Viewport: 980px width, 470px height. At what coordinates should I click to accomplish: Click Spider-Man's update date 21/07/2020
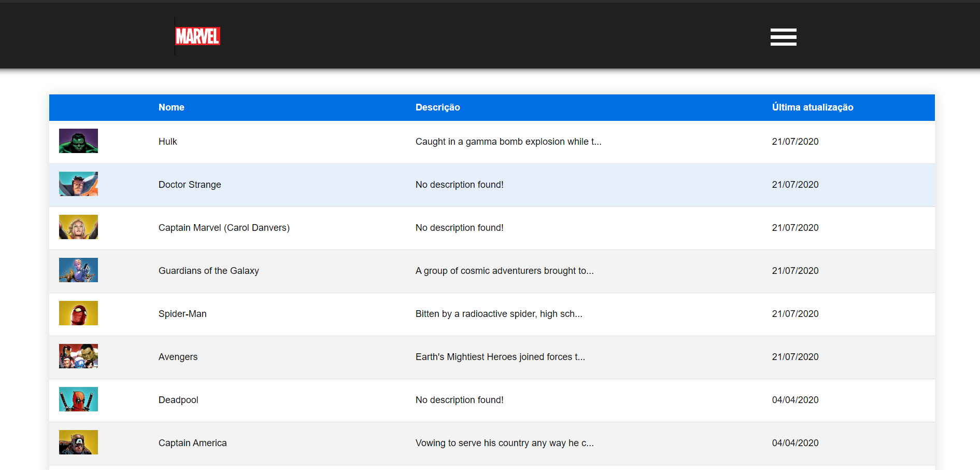(796, 314)
